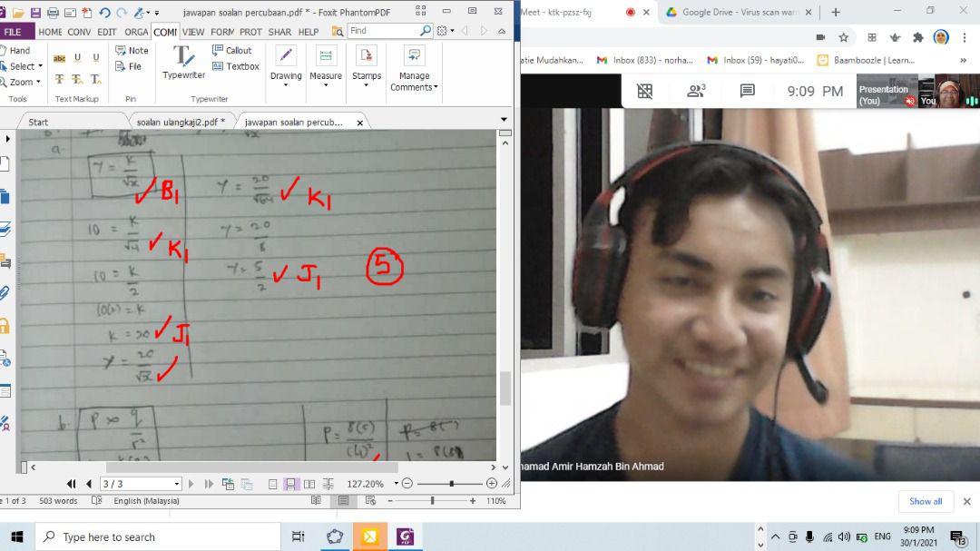Activate the Typewriter tool
This screenshot has height=551, width=980.
pos(183,62)
